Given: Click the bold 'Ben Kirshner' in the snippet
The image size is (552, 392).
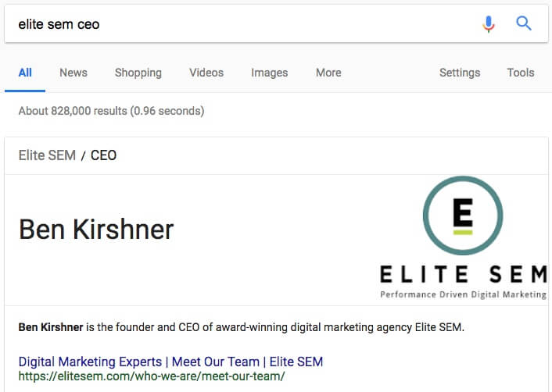Looking at the screenshot, I should coord(51,327).
